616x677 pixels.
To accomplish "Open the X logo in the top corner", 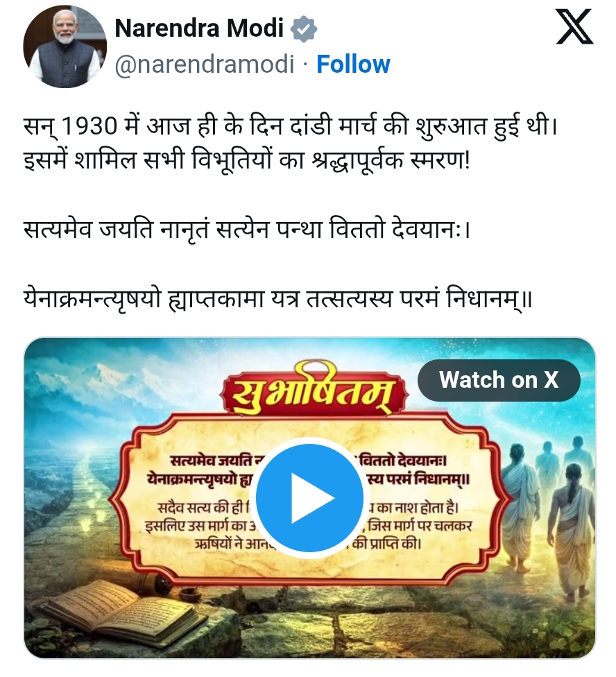I will click(574, 27).
